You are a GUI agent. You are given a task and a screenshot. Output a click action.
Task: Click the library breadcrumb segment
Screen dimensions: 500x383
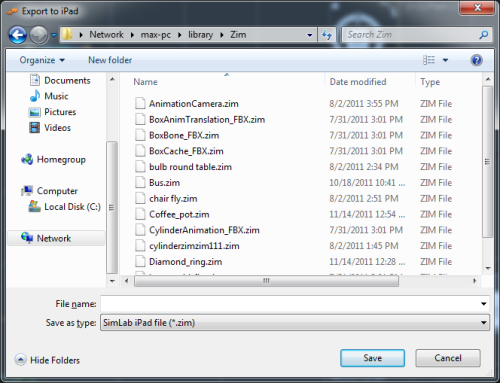[x=200, y=34]
